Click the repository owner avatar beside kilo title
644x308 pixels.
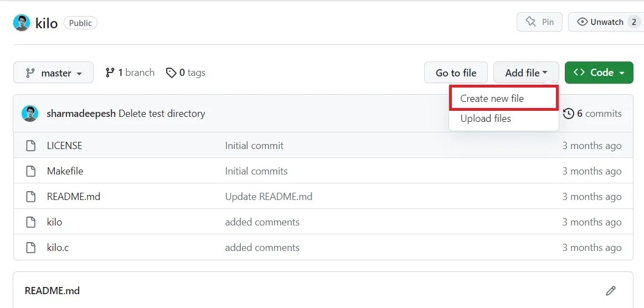tap(22, 23)
